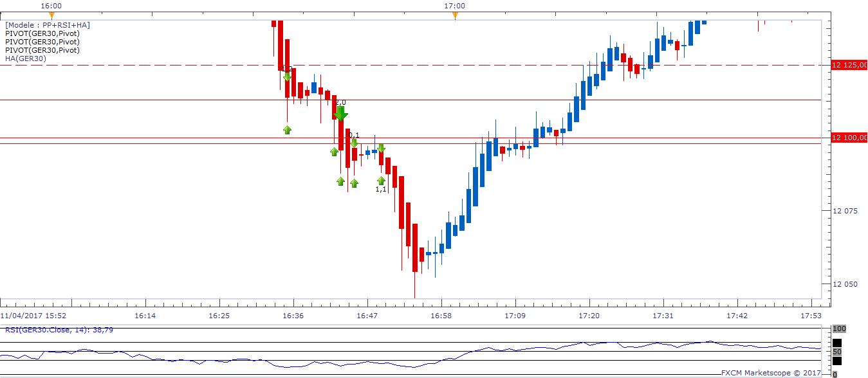Click the 16:47 time axis label
This screenshot has height=378, width=868.
(367, 316)
